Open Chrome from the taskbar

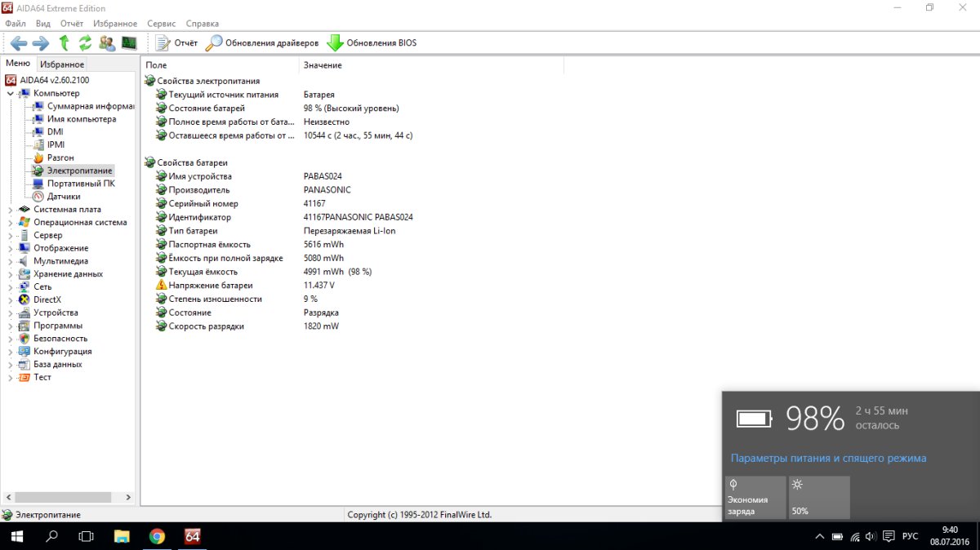(x=157, y=536)
